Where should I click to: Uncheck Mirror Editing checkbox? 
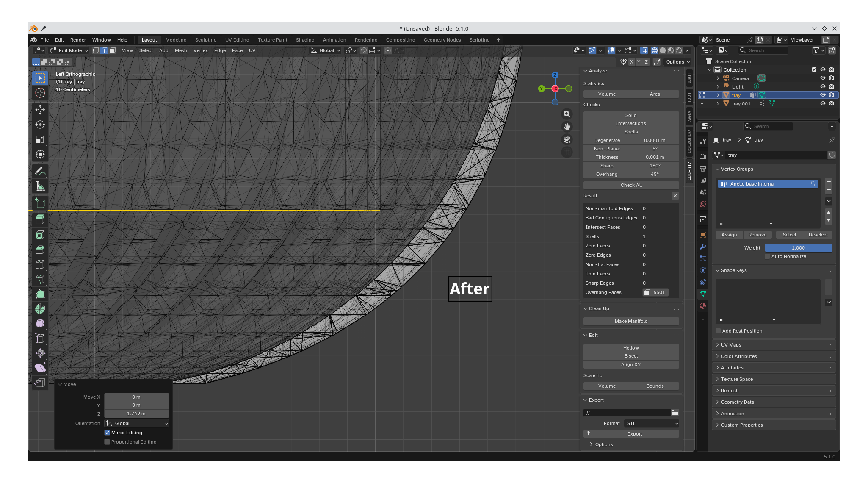107,433
